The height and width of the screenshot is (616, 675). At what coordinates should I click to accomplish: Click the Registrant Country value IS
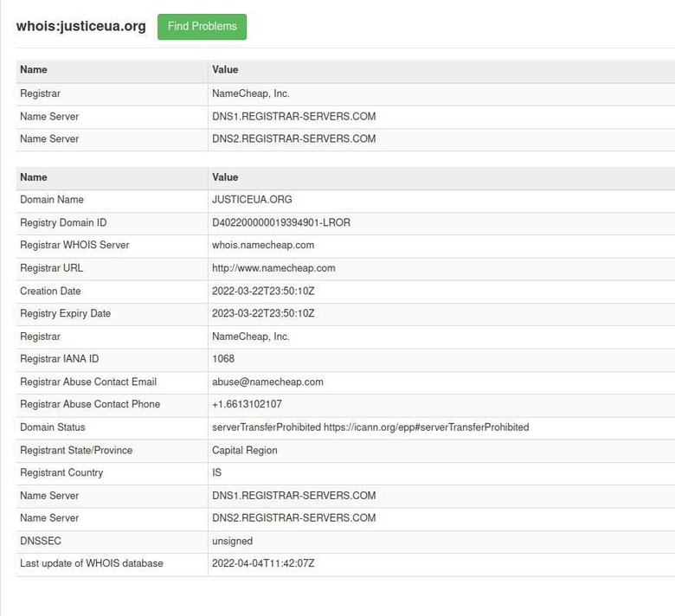[216, 472]
